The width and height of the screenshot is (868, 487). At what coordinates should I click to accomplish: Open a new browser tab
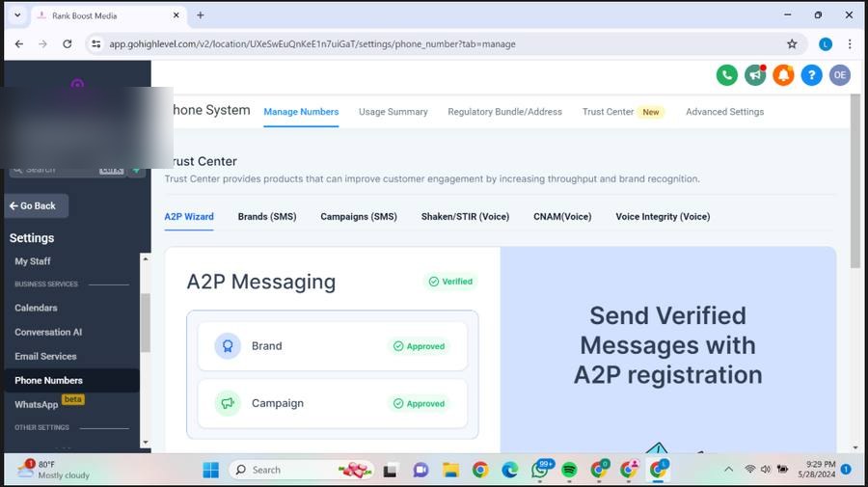(x=201, y=15)
